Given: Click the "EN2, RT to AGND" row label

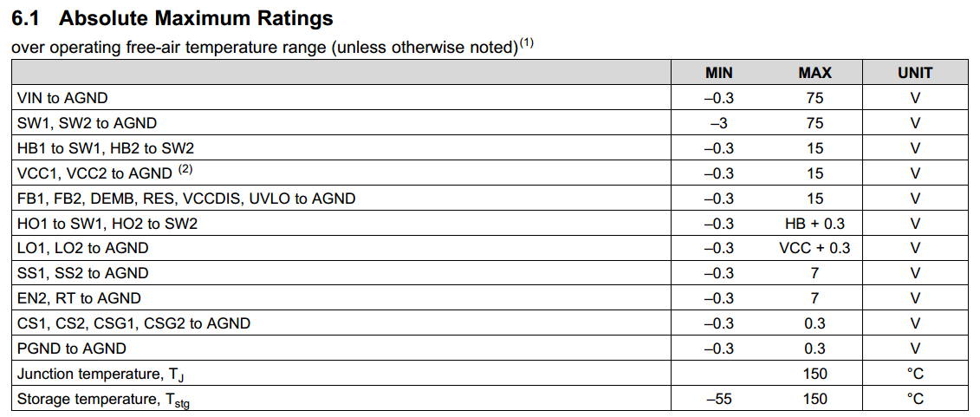Looking at the screenshot, I should pos(79,298).
